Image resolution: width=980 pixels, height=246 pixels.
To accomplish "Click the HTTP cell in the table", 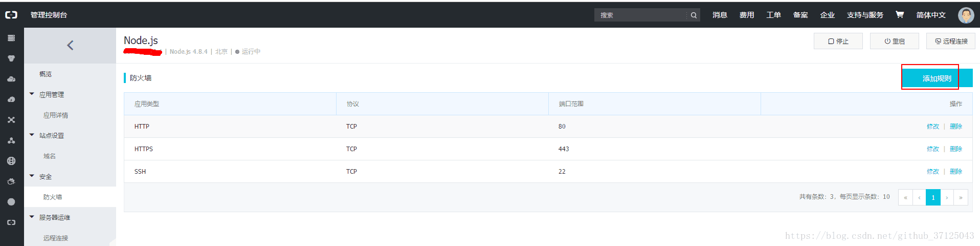I will 142,127.
